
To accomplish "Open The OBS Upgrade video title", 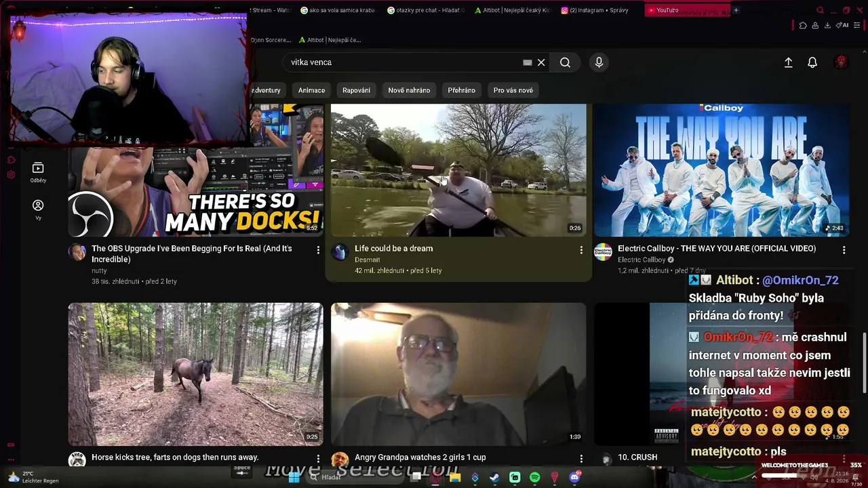I will point(192,254).
